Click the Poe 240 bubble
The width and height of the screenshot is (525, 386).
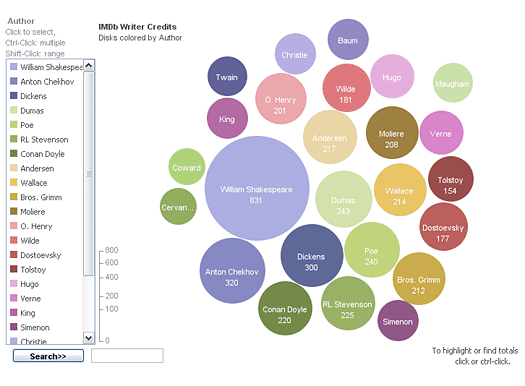[x=372, y=250]
